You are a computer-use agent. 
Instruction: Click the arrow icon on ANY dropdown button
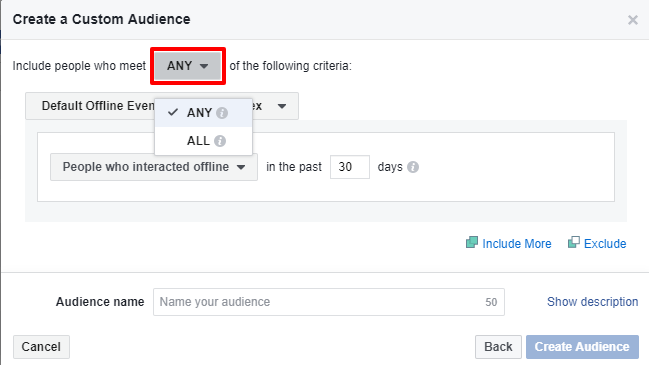pyautogui.click(x=204, y=66)
